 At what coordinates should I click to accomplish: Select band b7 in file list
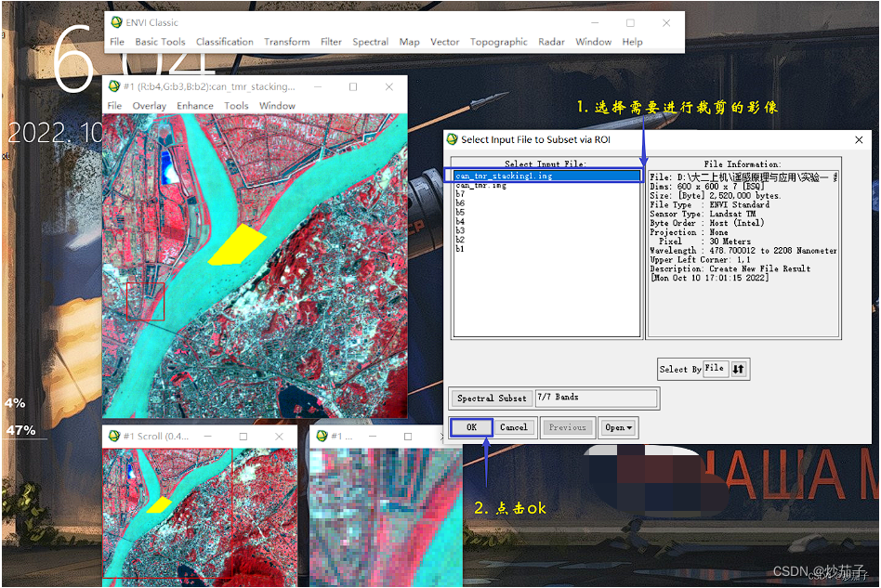click(x=460, y=194)
